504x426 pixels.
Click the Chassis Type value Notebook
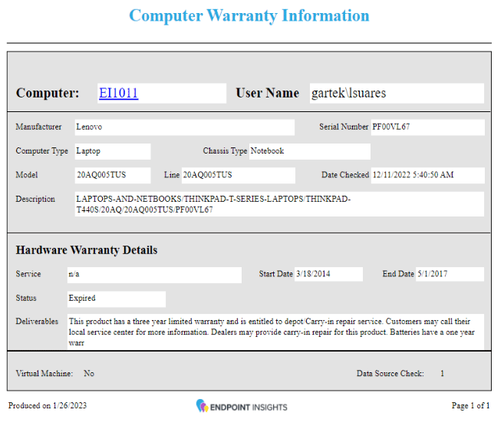310,151
